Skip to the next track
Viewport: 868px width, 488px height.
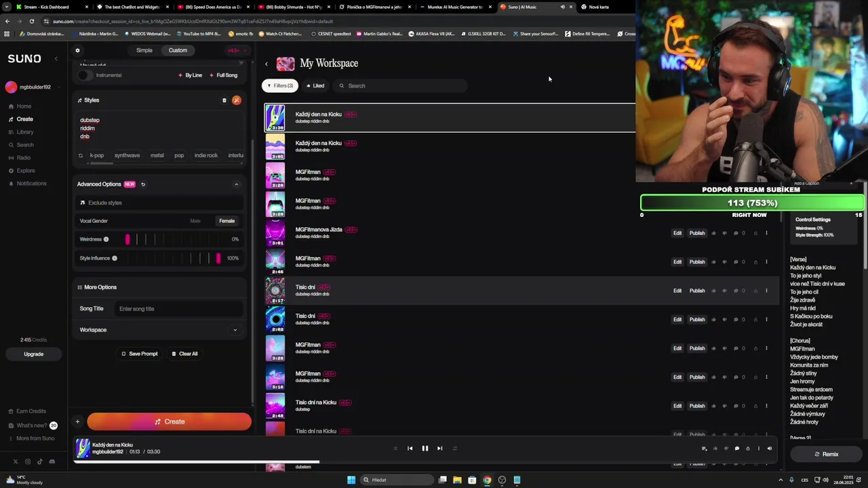point(439,448)
